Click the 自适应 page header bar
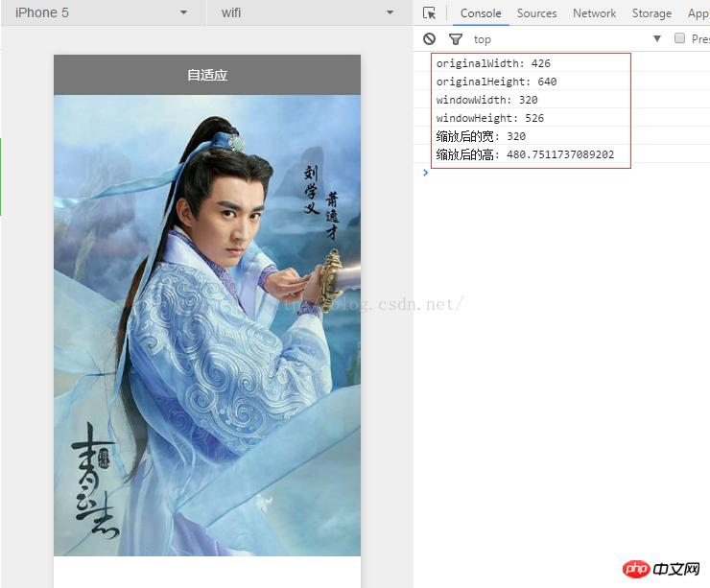This screenshot has width=710, height=588. 207,75
